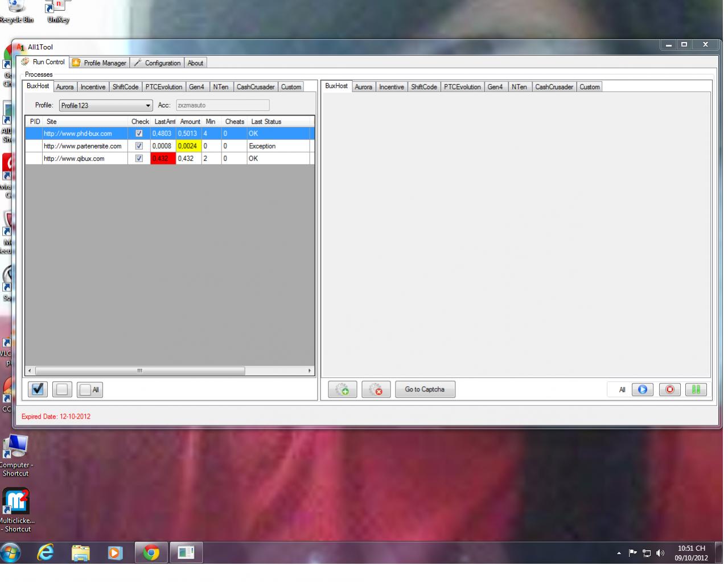Screen dimensions: 728x582
Task: Toggle checkbox for phd-bux.com row
Action: pos(139,133)
